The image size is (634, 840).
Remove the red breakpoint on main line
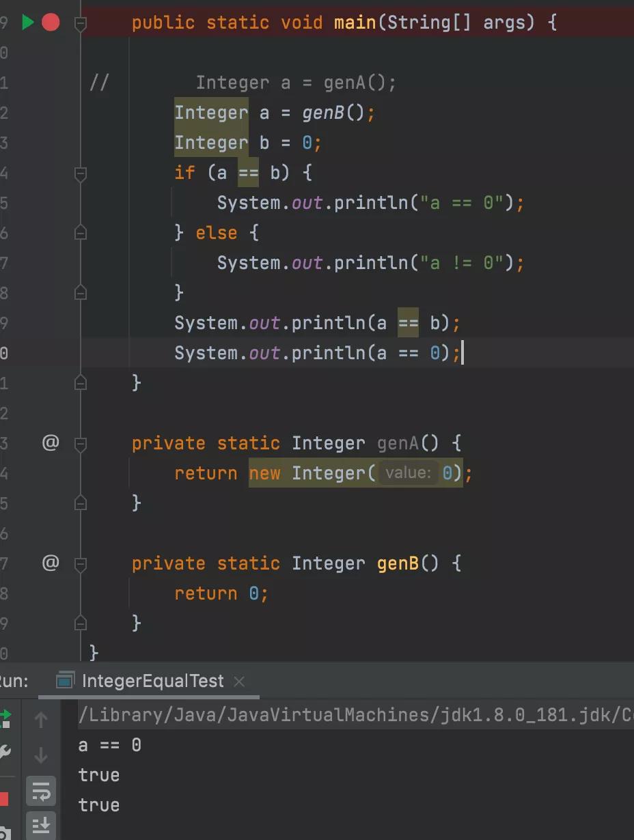click(51, 23)
